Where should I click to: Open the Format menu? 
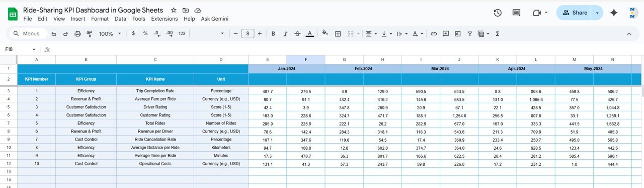click(x=100, y=19)
